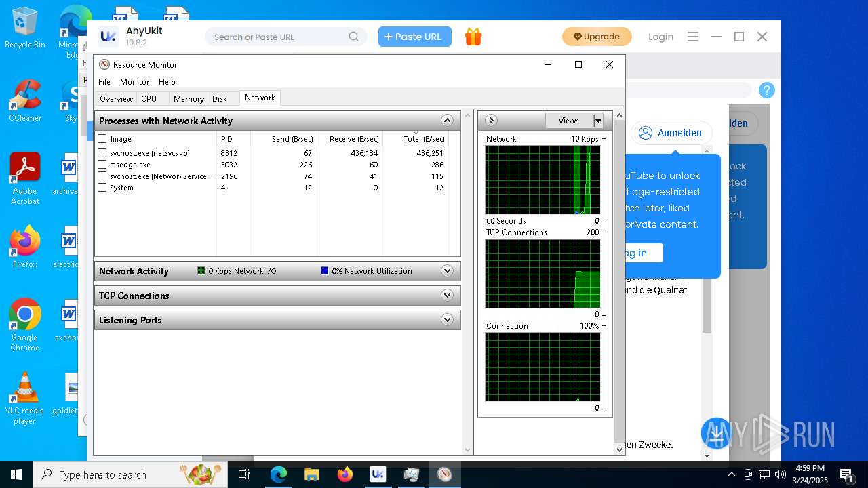
Task: Click the blue help question mark icon
Action: pos(766,90)
